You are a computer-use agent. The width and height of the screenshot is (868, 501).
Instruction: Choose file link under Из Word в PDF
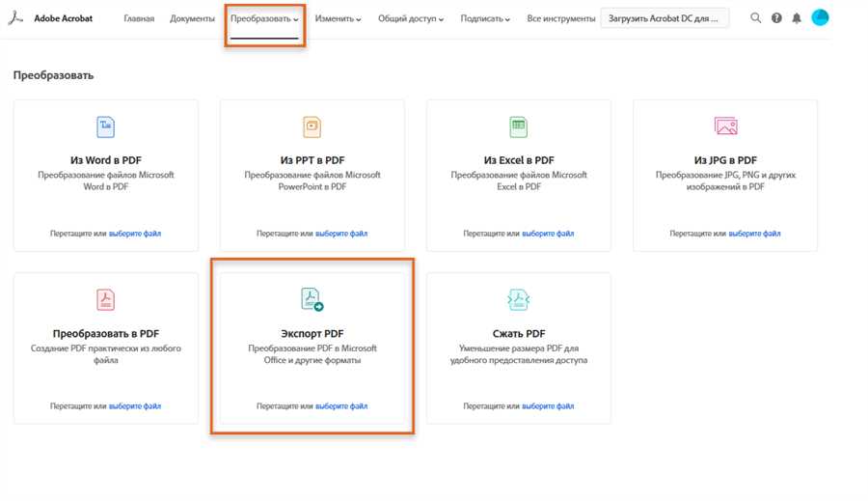pos(134,234)
